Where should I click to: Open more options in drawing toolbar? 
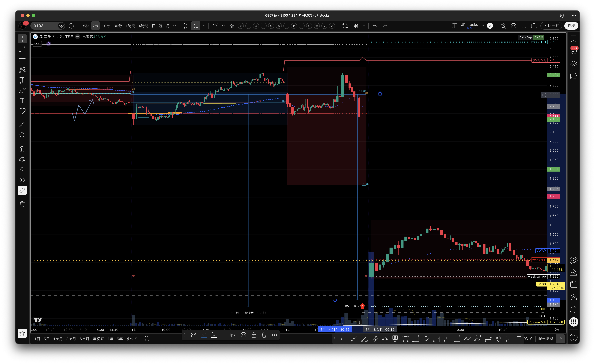click(x=275, y=335)
